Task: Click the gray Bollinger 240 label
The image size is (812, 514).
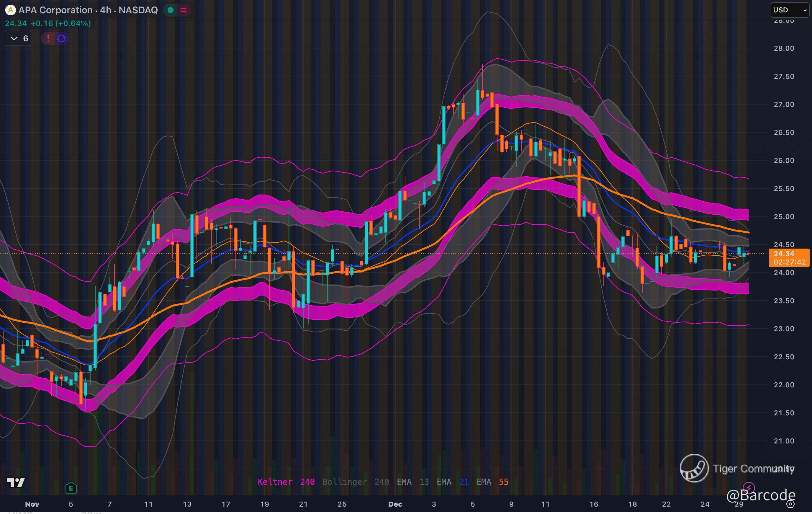Action: coord(356,482)
